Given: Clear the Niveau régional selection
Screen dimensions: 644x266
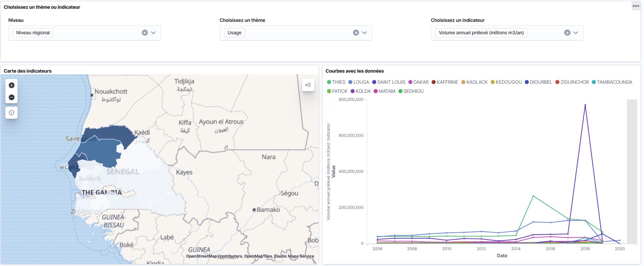Looking at the screenshot, I should coord(145,33).
